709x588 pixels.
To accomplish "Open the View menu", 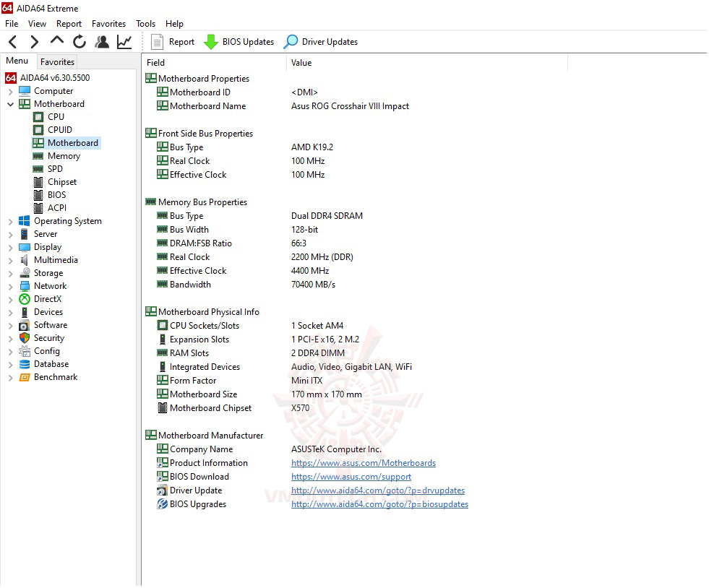I will 37,24.
